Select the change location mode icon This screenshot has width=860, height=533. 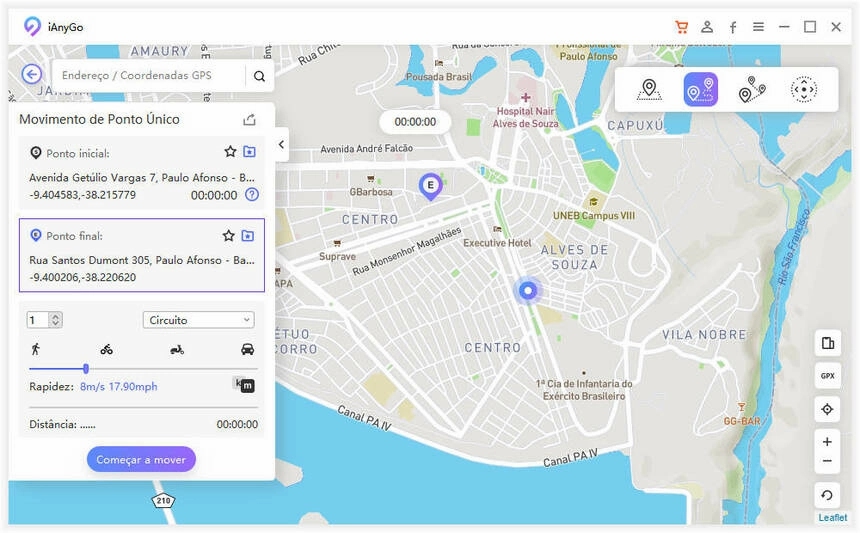(x=649, y=89)
